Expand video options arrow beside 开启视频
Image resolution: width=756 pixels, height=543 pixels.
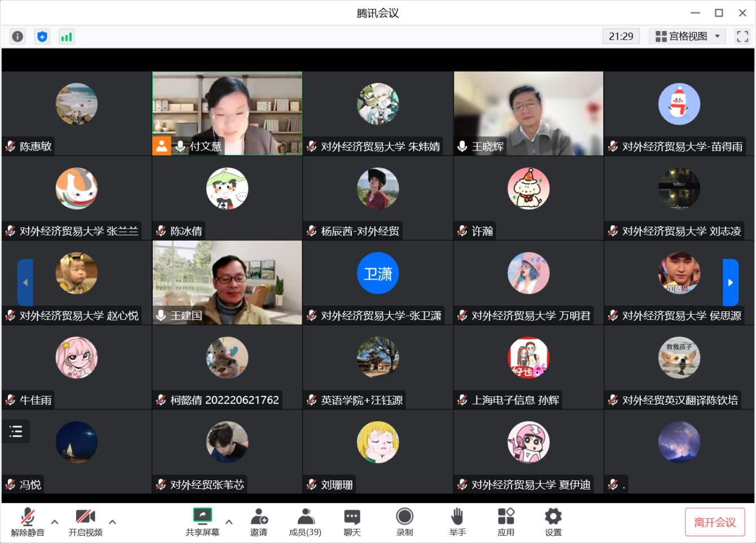(112, 522)
